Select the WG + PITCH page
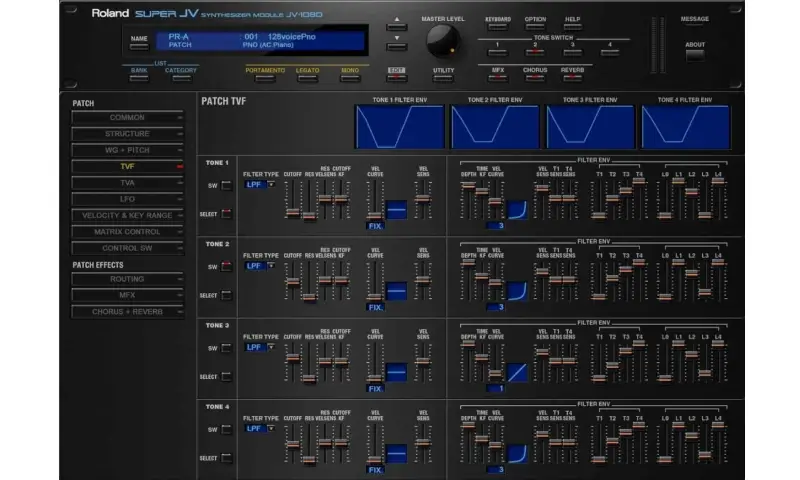This screenshot has height=480, width=800. [x=127, y=150]
